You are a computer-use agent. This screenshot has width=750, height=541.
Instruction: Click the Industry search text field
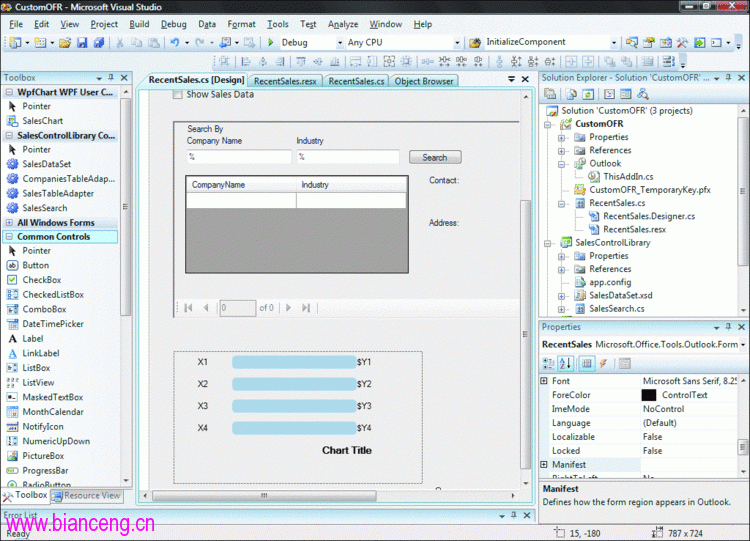click(x=348, y=157)
